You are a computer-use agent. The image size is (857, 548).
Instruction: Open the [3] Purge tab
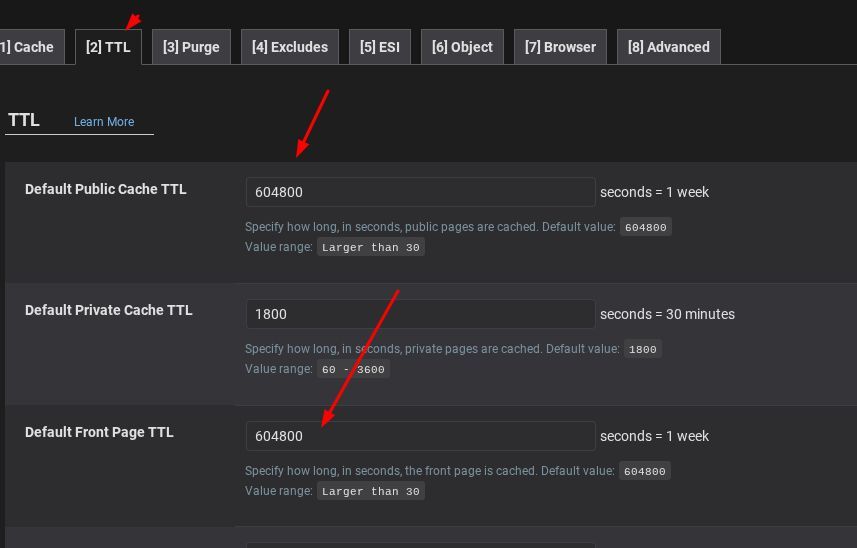coord(191,47)
